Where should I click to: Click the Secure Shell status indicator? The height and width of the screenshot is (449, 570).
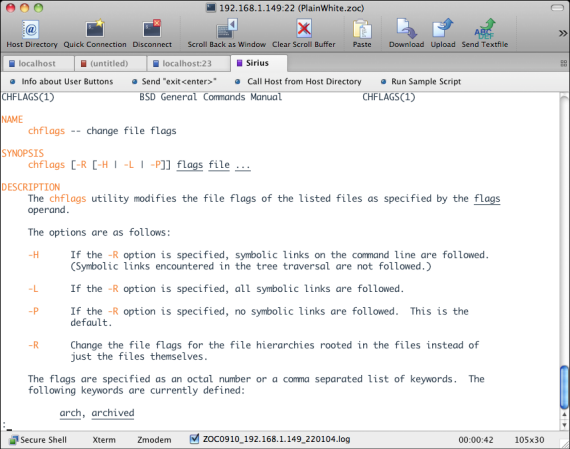(x=38, y=440)
